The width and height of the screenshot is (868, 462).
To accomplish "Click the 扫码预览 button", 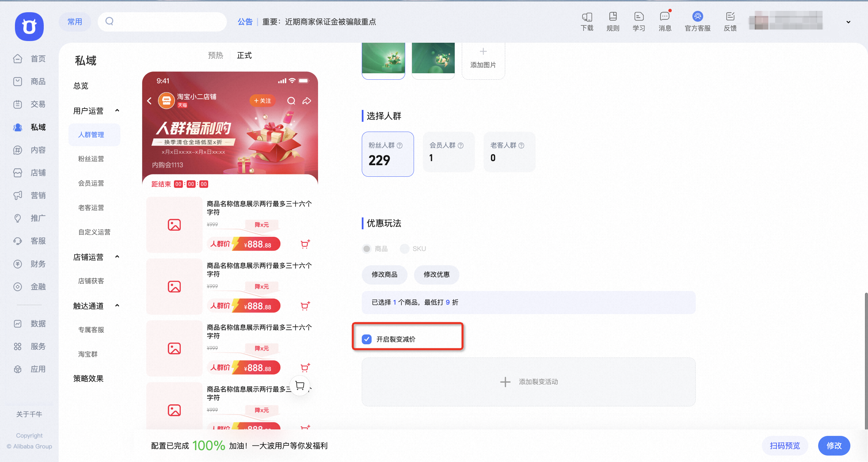I will coord(785,445).
